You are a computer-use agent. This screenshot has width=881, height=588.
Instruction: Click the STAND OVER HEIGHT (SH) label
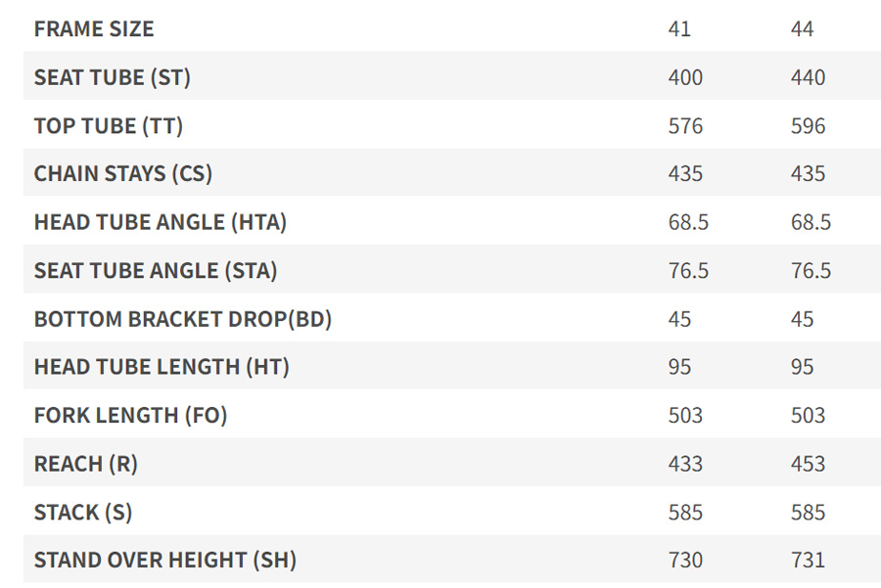pyautogui.click(x=165, y=561)
